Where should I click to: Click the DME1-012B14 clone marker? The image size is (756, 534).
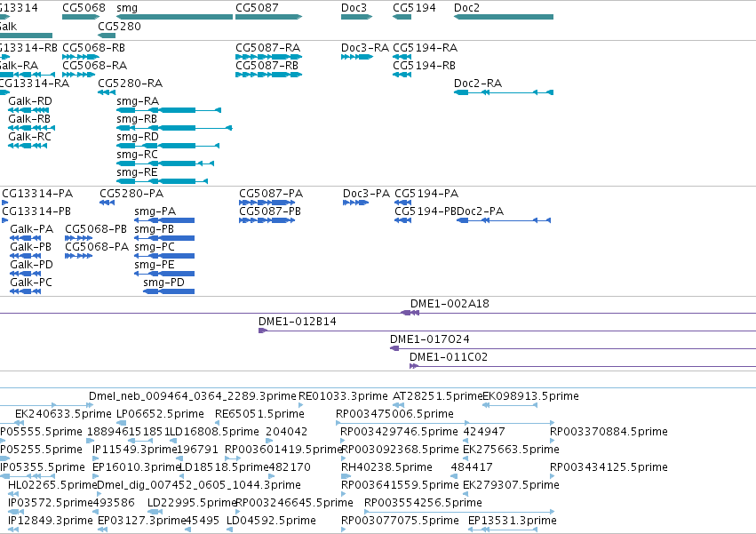pyautogui.click(x=263, y=331)
